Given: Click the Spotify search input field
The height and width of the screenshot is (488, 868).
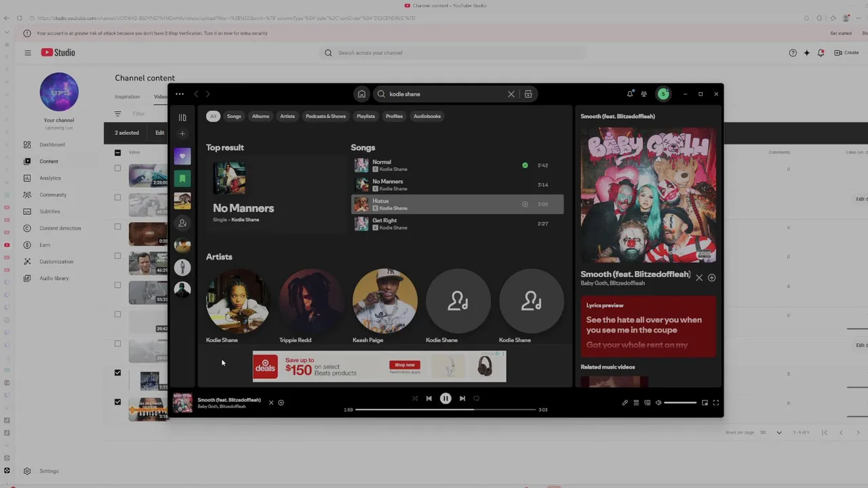Looking at the screenshot, I should pos(446,94).
